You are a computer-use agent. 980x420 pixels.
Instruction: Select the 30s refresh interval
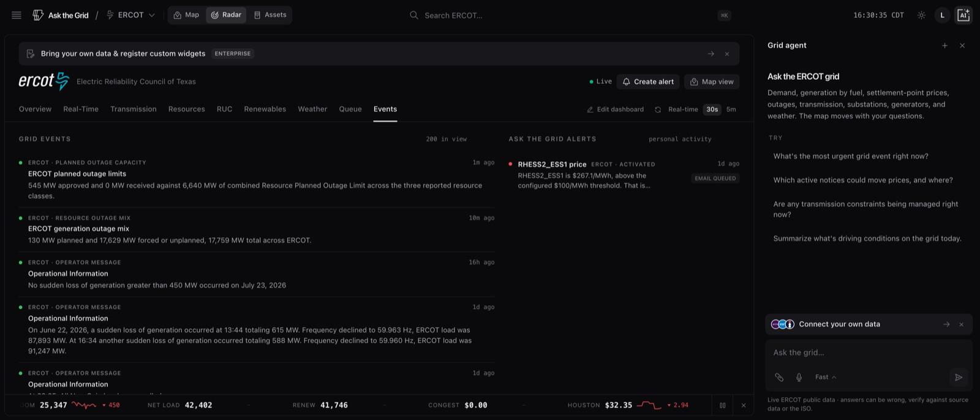(x=712, y=110)
